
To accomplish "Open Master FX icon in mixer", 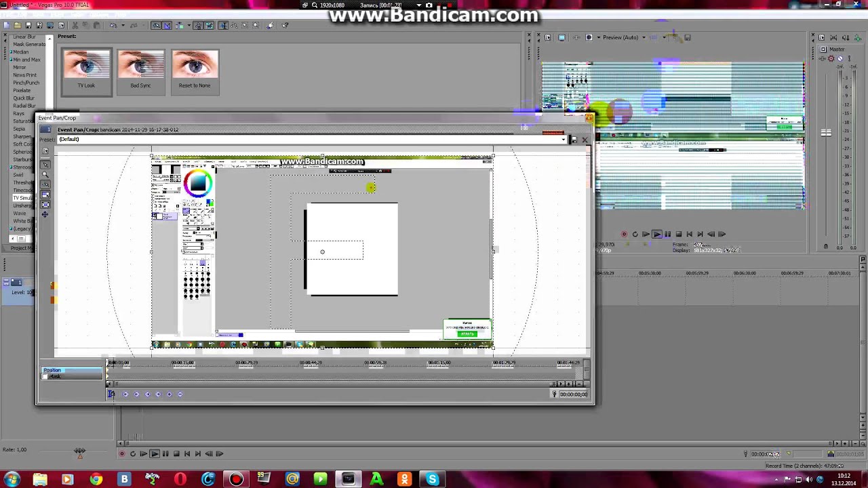I will click(x=822, y=58).
